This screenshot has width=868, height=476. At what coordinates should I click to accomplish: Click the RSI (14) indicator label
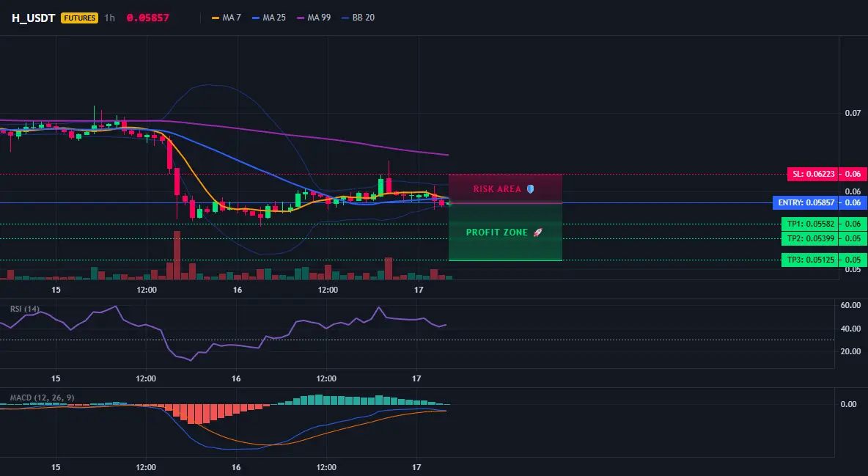click(x=25, y=309)
